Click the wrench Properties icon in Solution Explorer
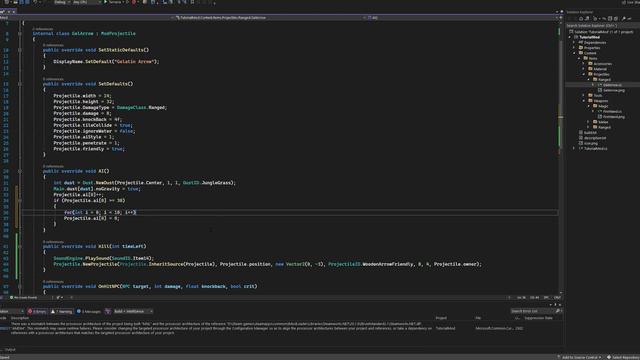Screen dimensions: 640x360 623,19
